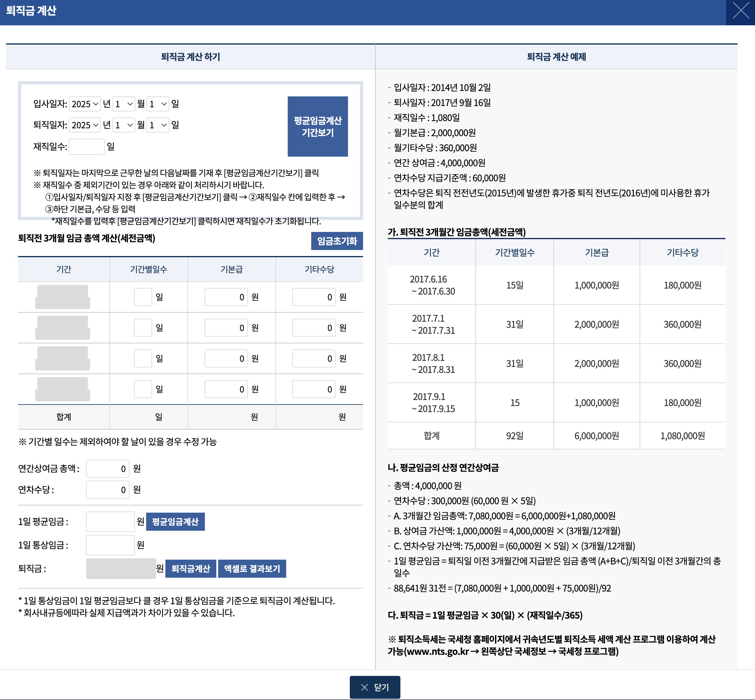Expand the 퇴직일자 day dropdown
The width and height of the screenshot is (755, 700).
(158, 125)
